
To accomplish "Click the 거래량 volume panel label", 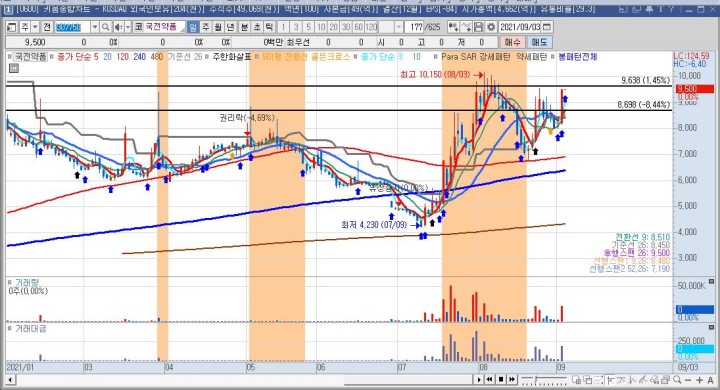I will click(x=26, y=282).
